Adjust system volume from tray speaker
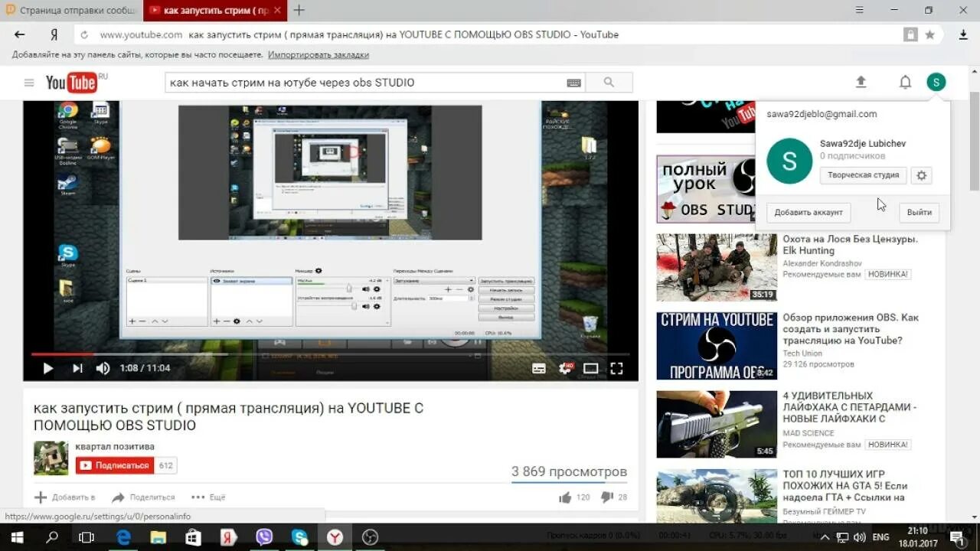The height and width of the screenshot is (551, 980). coord(860,538)
